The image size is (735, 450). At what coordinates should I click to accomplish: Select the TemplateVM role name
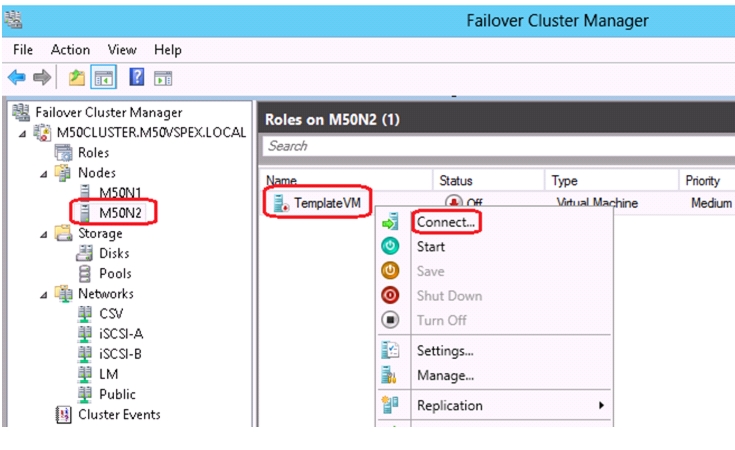(328, 203)
